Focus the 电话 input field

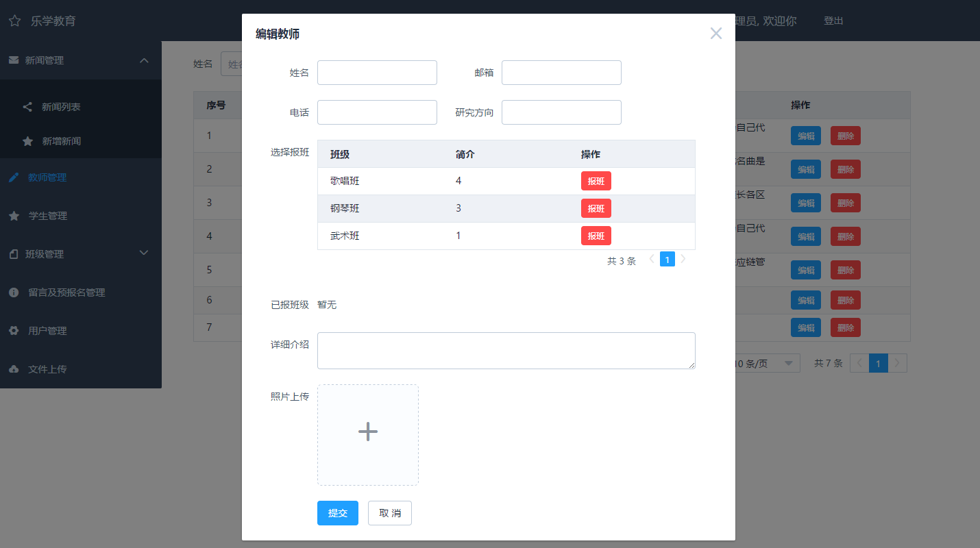coord(377,112)
